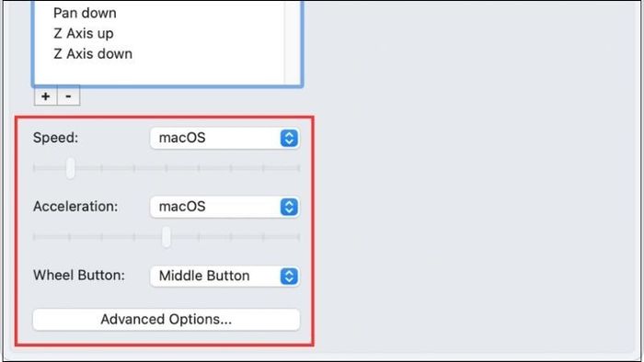Click the Speed slider track at its maximum end
Viewport: 644px width, 362px height.
coord(299,168)
